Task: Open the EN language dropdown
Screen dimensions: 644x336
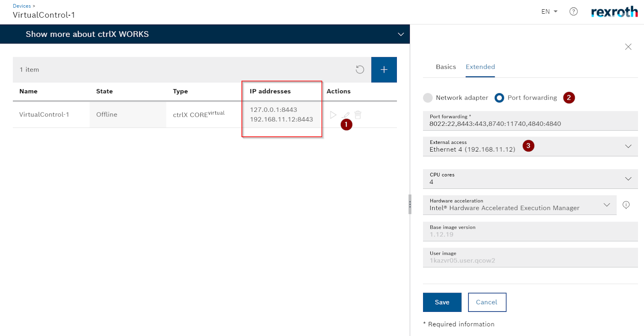Action: [549, 12]
